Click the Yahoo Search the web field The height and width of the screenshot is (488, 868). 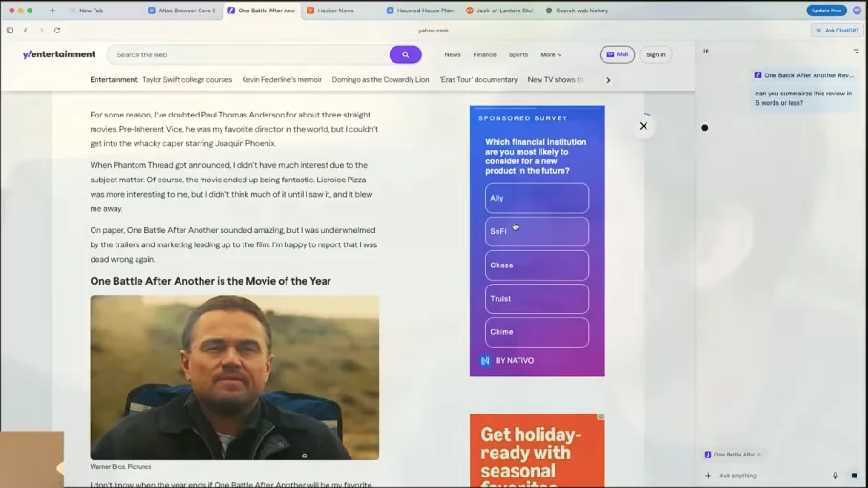[x=248, y=54]
